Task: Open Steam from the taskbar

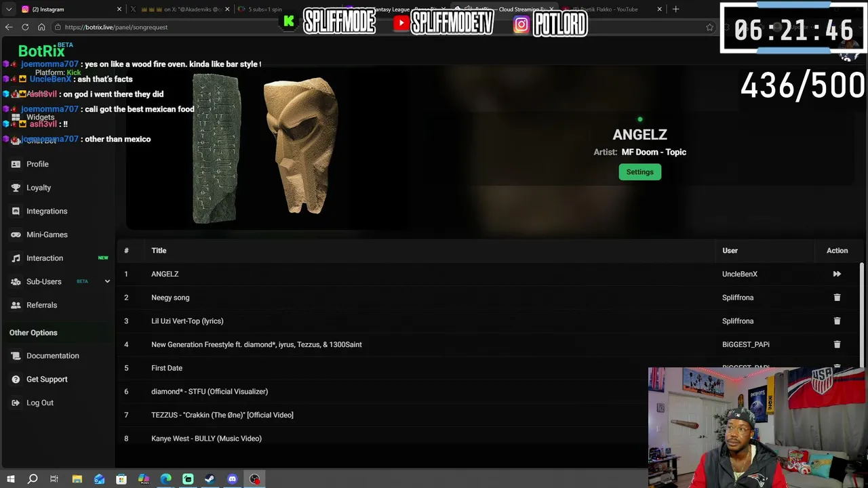Action: pyautogui.click(x=210, y=479)
